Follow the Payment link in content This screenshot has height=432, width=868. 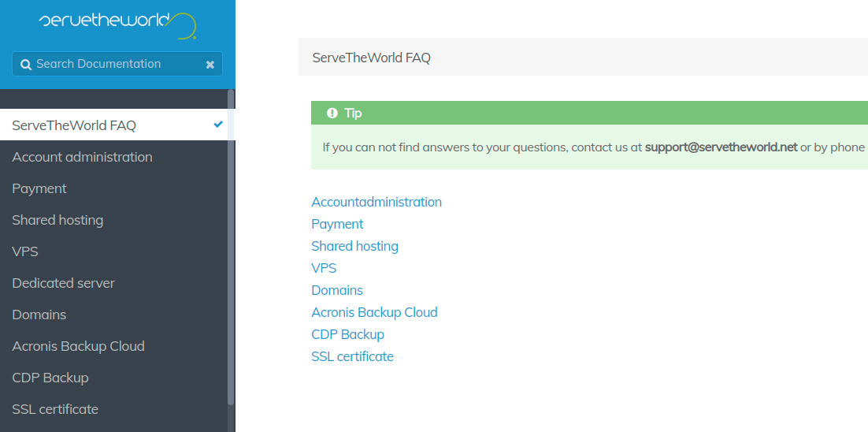coord(337,225)
